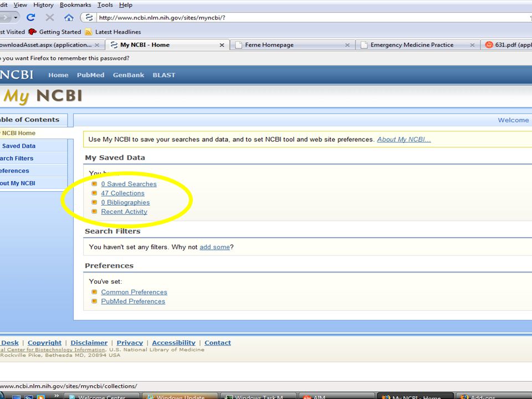The height and width of the screenshot is (399, 532).
Task: Click the NCBI logo in header
Action: point(17,75)
